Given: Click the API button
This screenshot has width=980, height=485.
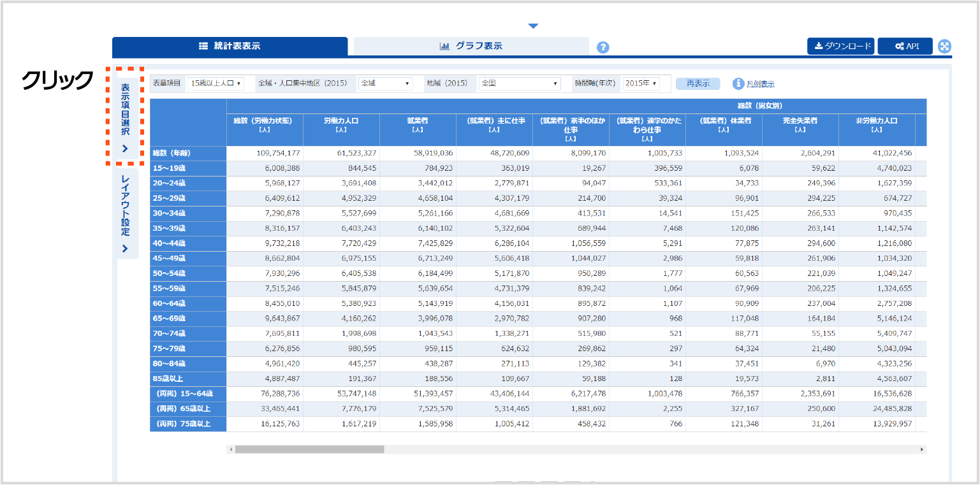Looking at the screenshot, I should (x=905, y=46).
